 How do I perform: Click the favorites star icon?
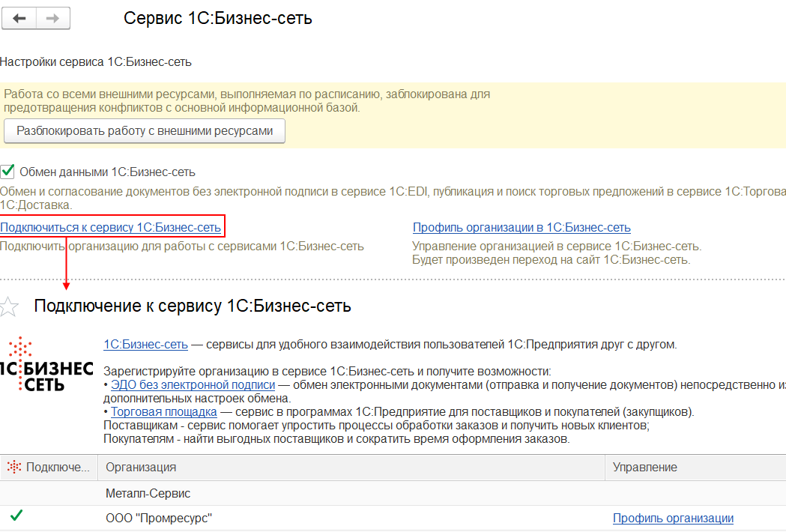[9, 306]
